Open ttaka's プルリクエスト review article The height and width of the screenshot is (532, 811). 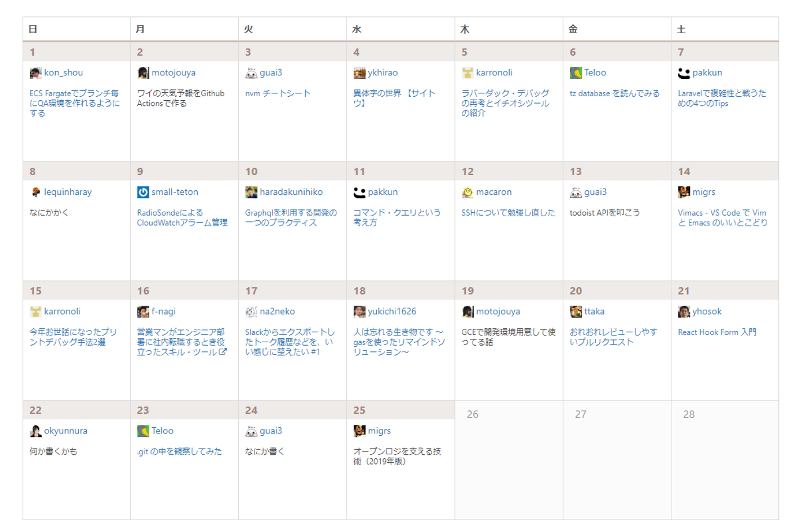(x=613, y=337)
